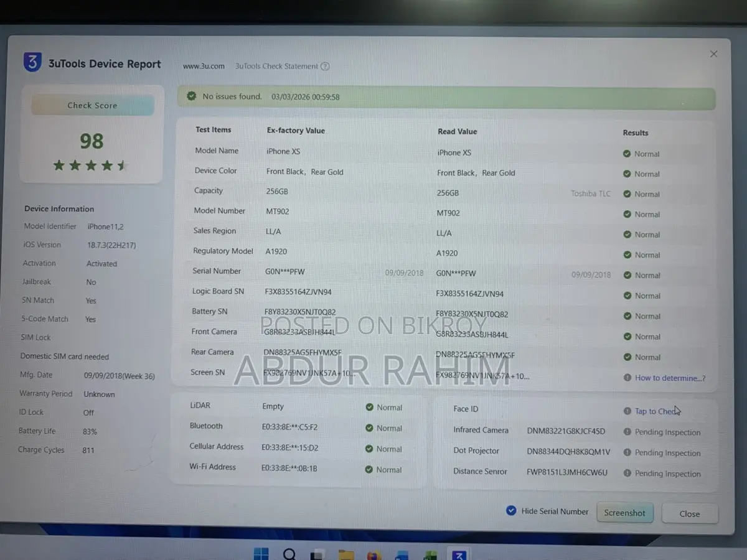
Task: Open the Windows Start menu on taskbar
Action: [x=261, y=553]
